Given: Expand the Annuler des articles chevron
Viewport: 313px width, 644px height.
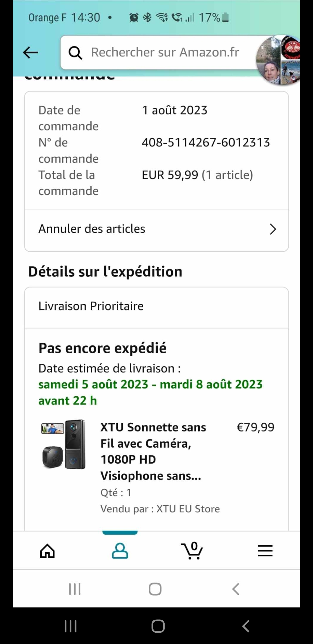Looking at the screenshot, I should point(273,229).
